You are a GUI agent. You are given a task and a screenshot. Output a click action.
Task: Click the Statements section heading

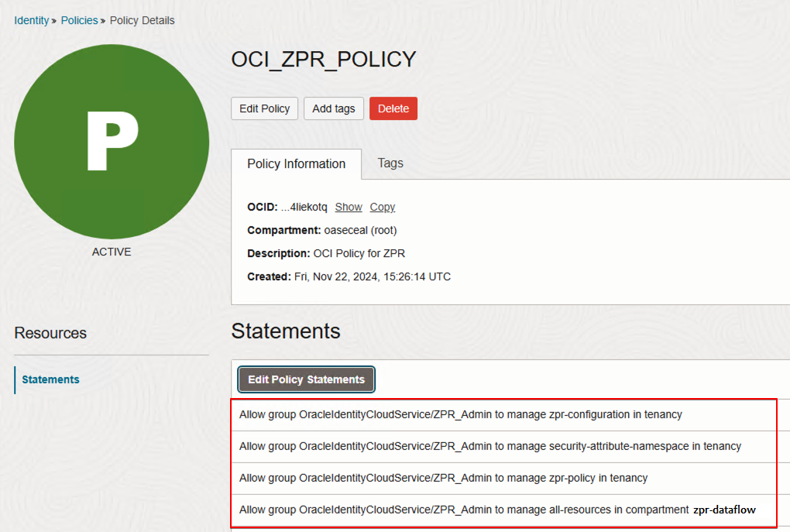[286, 331]
